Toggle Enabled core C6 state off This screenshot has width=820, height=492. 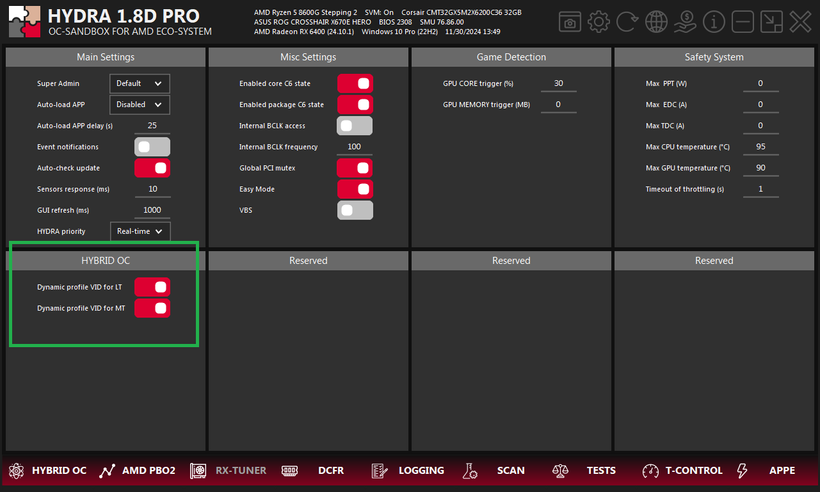click(355, 84)
